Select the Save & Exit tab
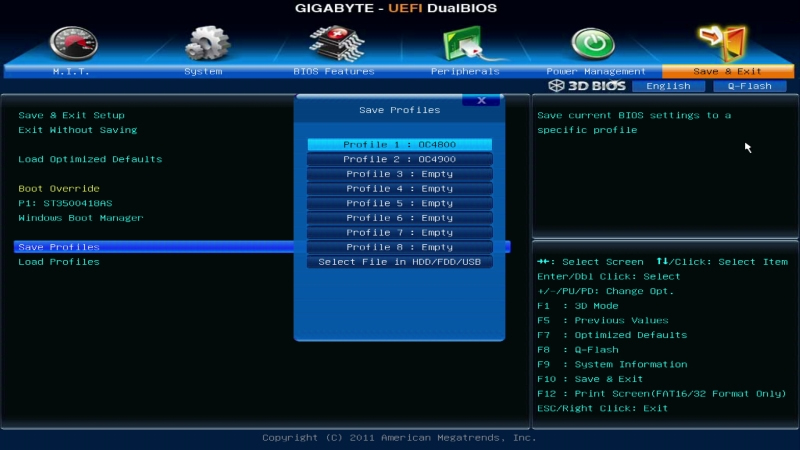800x450 pixels. pos(728,71)
